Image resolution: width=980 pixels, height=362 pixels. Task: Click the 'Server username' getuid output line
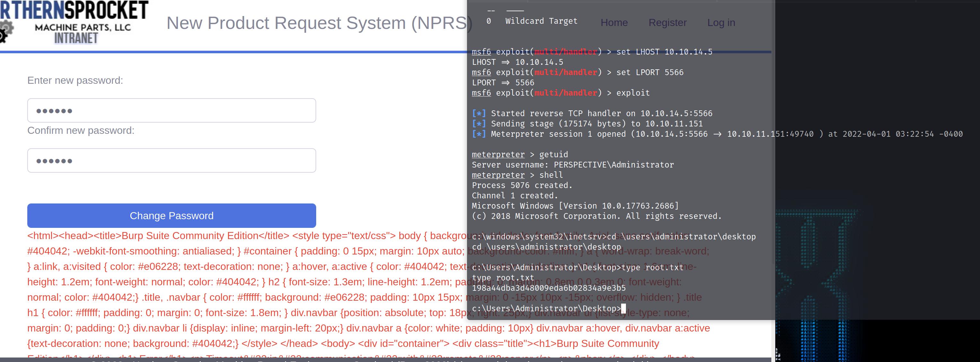pyautogui.click(x=573, y=165)
